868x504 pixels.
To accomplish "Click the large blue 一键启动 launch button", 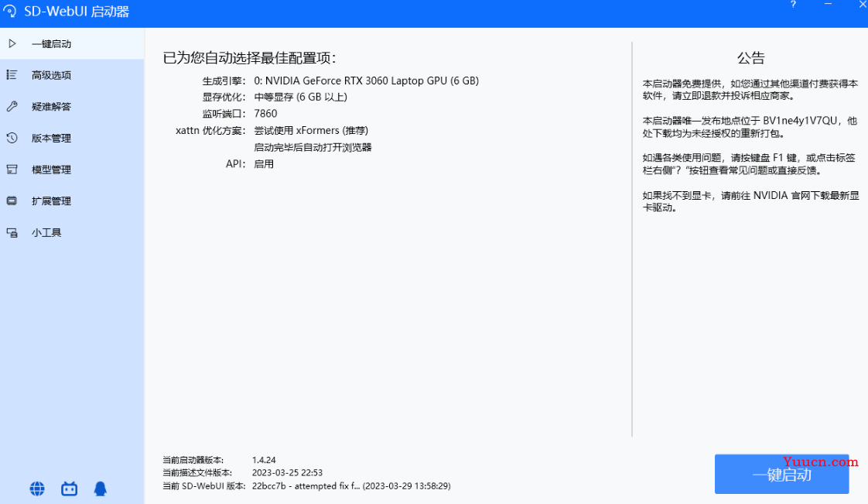I will [781, 474].
